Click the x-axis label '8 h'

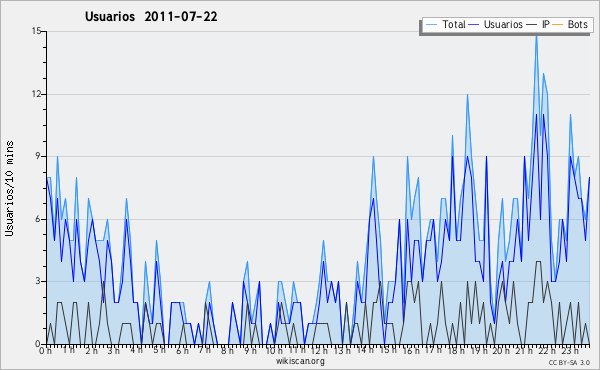227,351
